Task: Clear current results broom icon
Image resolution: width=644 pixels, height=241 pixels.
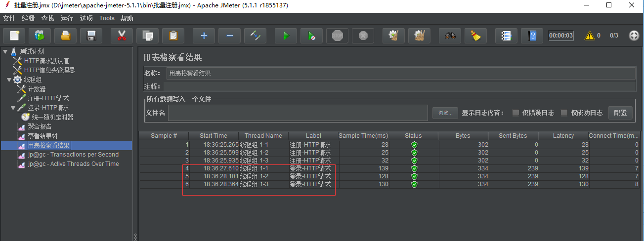Action: coord(393,36)
